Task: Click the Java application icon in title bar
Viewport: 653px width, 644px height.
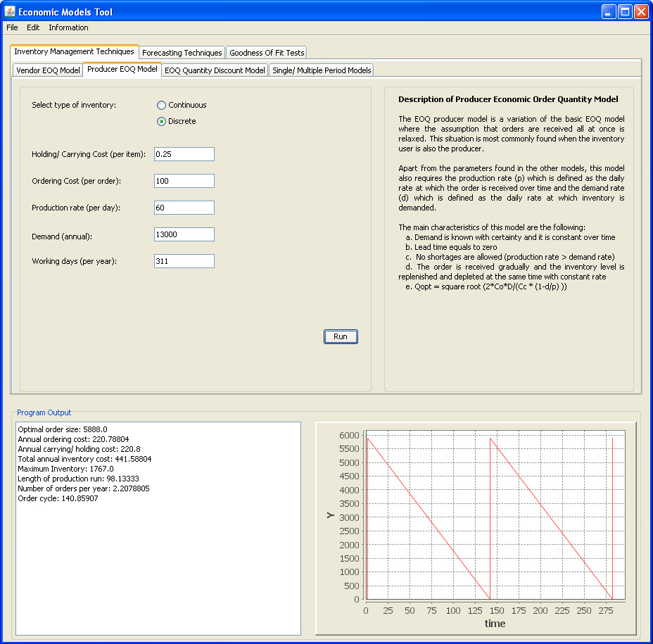Action: (x=10, y=12)
